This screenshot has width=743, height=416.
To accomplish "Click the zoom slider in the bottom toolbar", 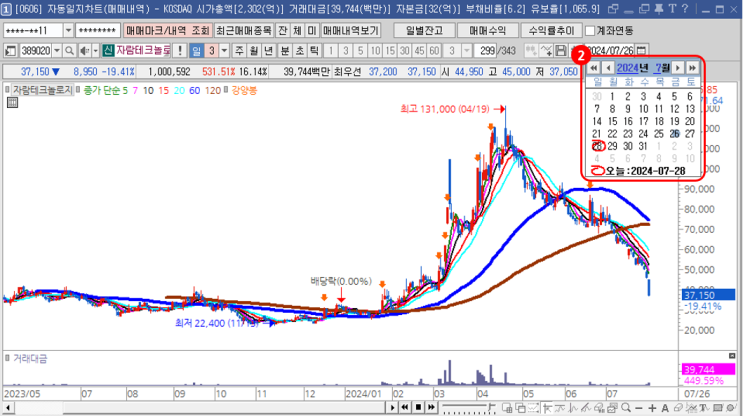I will [x=468, y=407].
